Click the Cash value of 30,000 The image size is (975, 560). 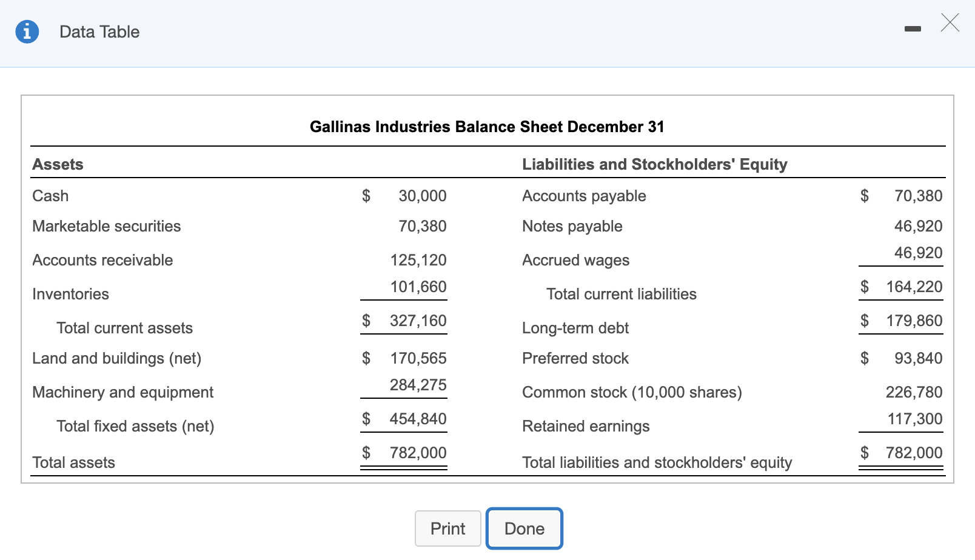[x=423, y=195]
